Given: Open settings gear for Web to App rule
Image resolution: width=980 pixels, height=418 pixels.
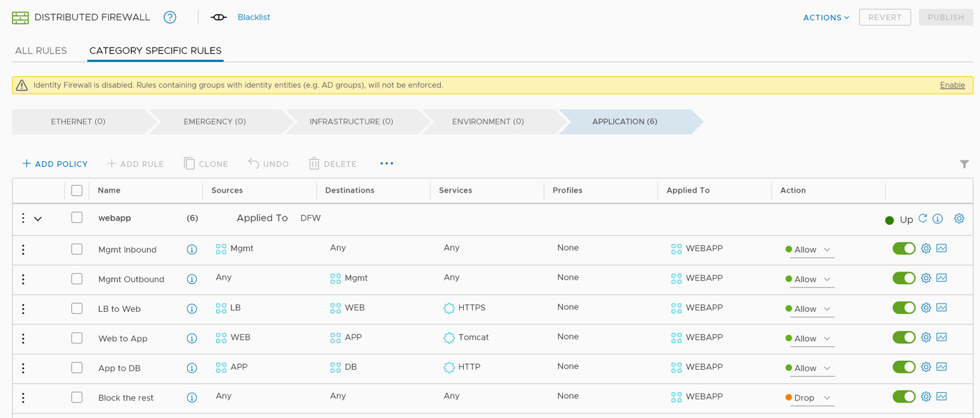Looking at the screenshot, I should coord(926,338).
